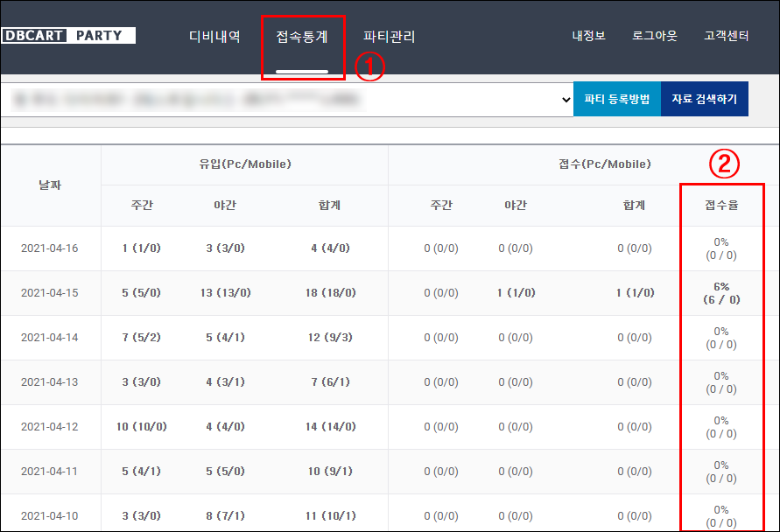Go to the 파티관리 tab
Screen dimensions: 780x532
389,37
